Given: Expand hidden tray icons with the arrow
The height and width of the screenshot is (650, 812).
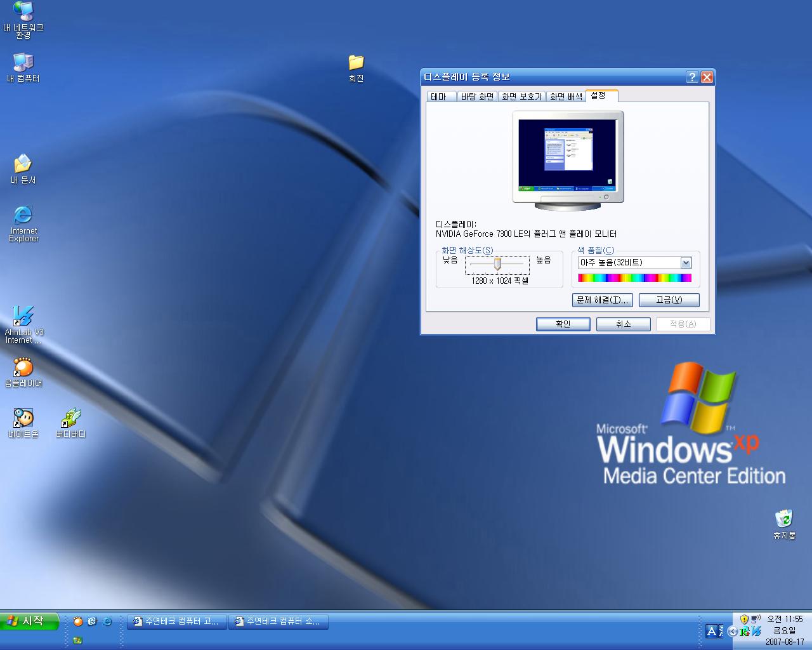Looking at the screenshot, I should pyautogui.click(x=733, y=631).
